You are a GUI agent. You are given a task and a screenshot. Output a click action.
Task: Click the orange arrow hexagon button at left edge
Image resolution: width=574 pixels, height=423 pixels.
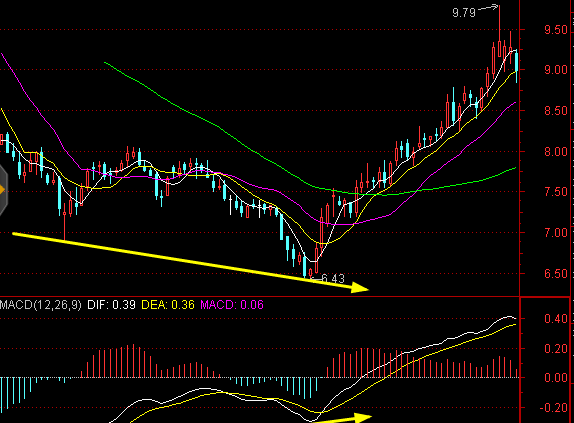pyautogui.click(x=3, y=190)
